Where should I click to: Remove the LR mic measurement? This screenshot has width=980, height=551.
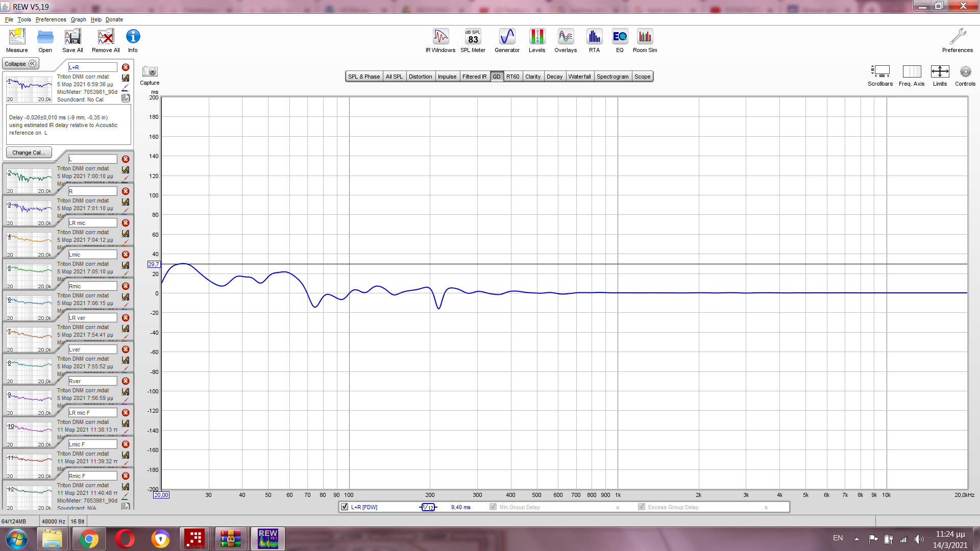(126, 223)
